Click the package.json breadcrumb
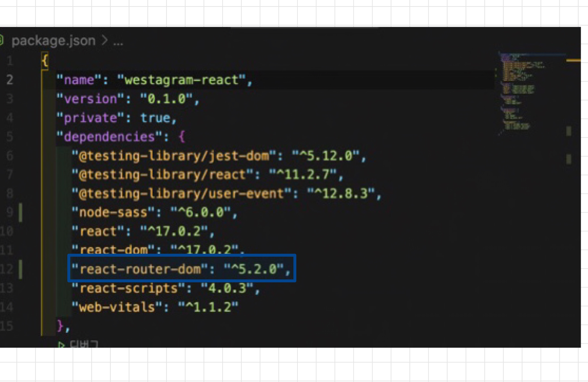The image size is (588, 382). [53, 40]
